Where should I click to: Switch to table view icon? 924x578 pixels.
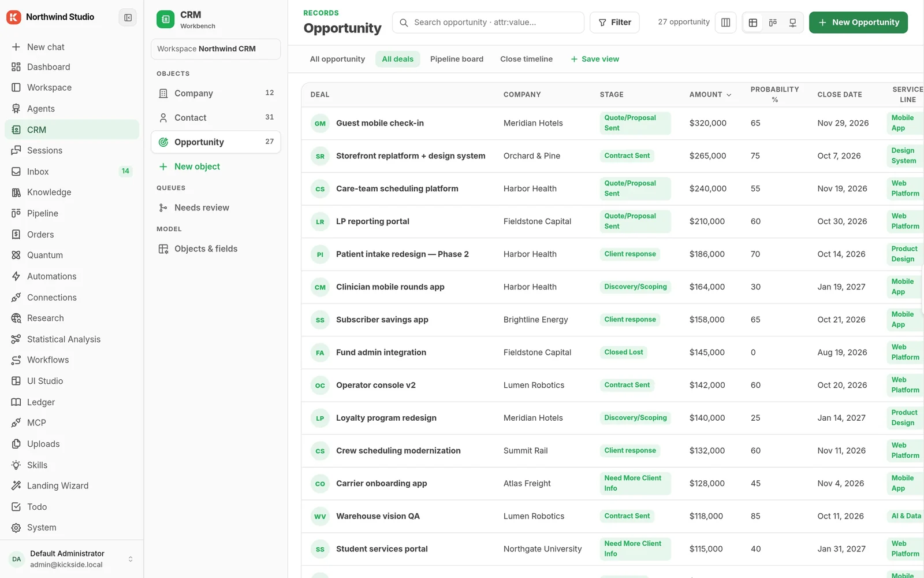point(753,23)
